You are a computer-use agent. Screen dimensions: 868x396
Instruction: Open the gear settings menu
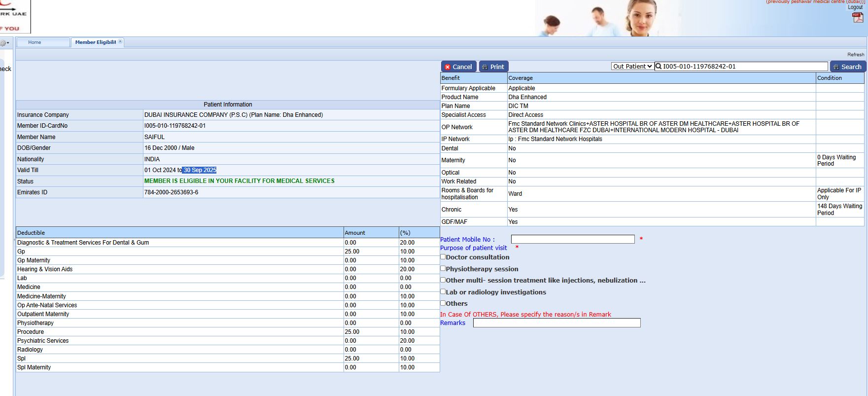pyautogui.click(x=4, y=43)
